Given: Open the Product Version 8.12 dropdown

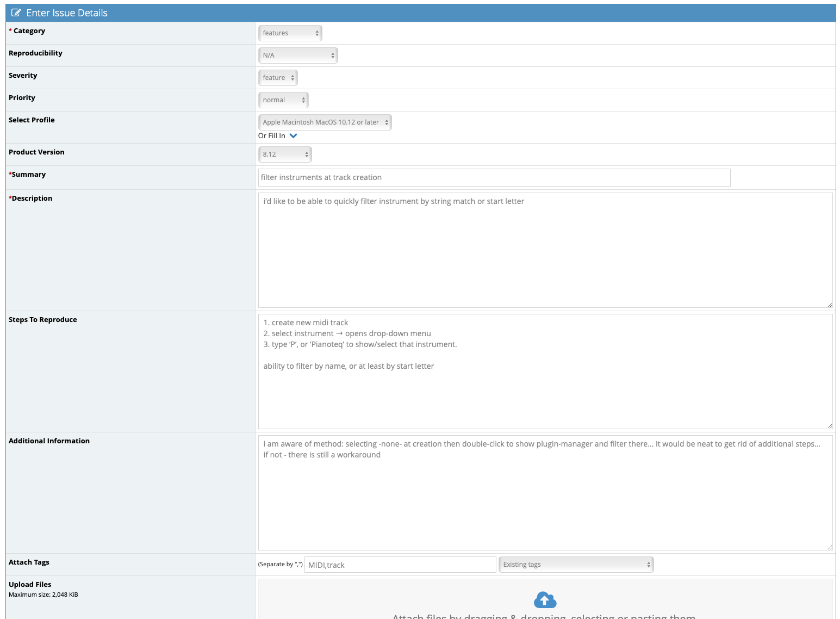Looking at the screenshot, I should click(x=285, y=154).
